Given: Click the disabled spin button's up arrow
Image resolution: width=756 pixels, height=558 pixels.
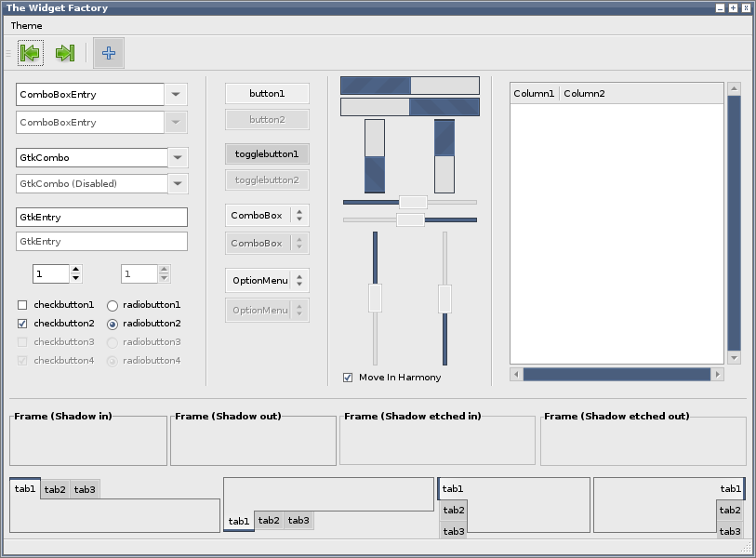Looking at the screenshot, I should (x=165, y=270).
